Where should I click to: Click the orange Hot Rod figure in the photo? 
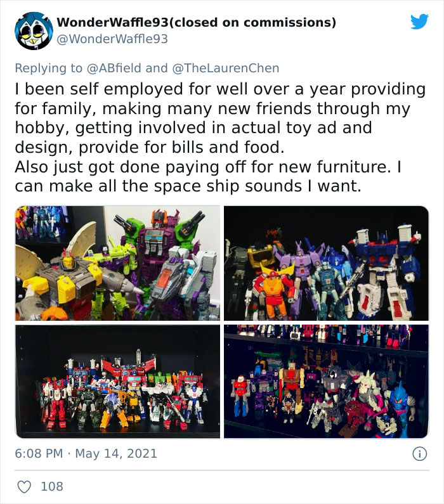pyautogui.click(x=275, y=292)
